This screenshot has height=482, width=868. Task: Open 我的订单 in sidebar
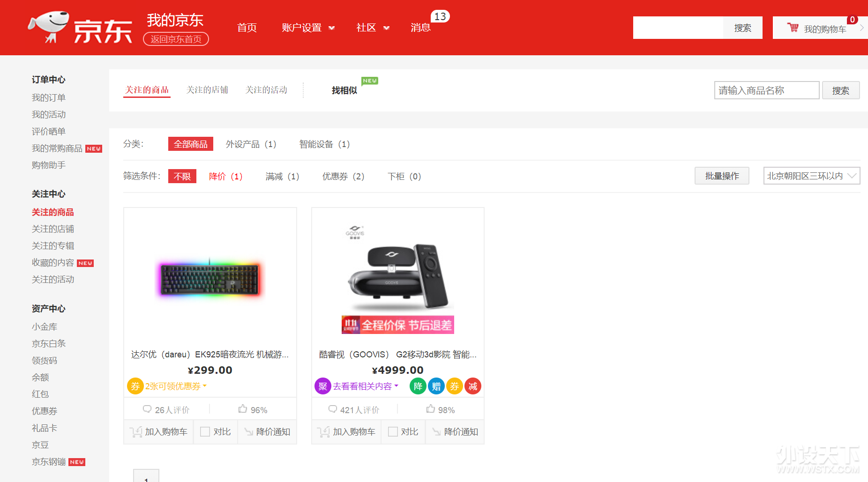tap(49, 97)
